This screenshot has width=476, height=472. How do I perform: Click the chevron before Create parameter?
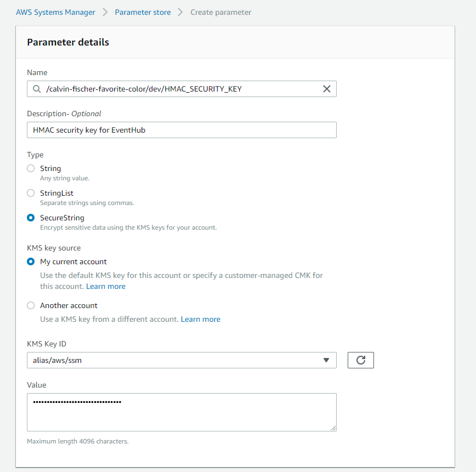point(180,13)
